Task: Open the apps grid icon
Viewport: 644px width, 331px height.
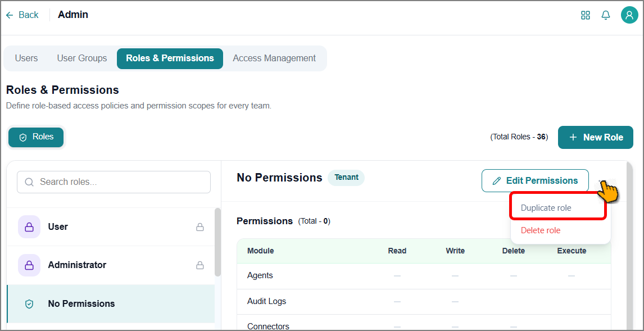Action: pyautogui.click(x=585, y=15)
